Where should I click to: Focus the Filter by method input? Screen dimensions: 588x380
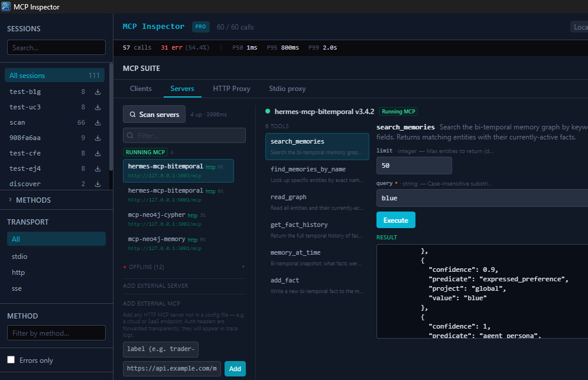point(56,333)
